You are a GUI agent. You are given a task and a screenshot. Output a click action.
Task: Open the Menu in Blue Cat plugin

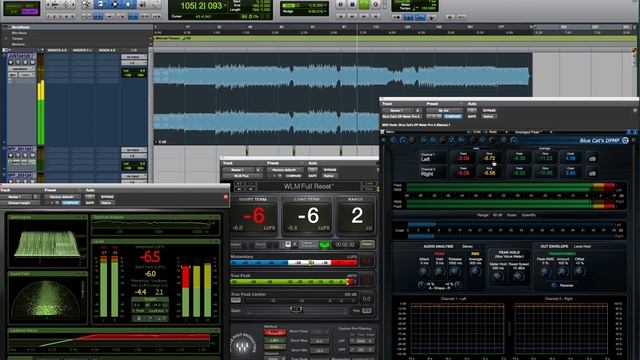[391, 132]
